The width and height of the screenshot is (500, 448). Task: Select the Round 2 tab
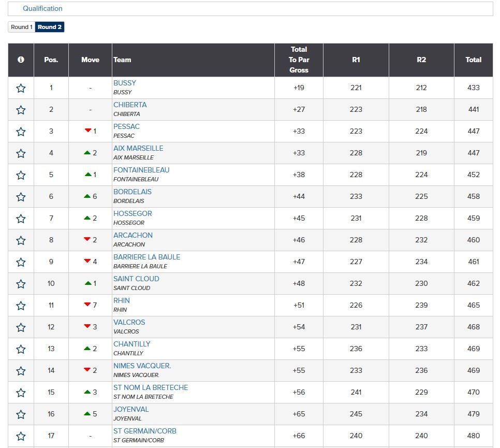[x=50, y=27]
